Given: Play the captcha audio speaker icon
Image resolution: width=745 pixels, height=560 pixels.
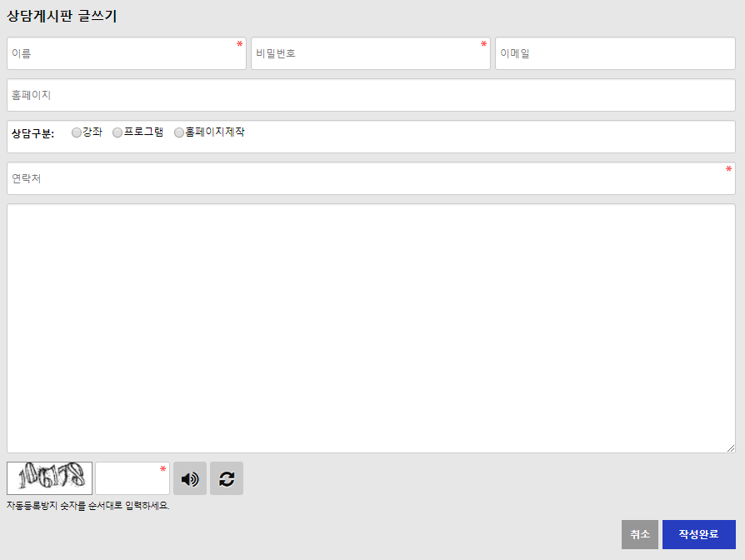Looking at the screenshot, I should coord(190,478).
